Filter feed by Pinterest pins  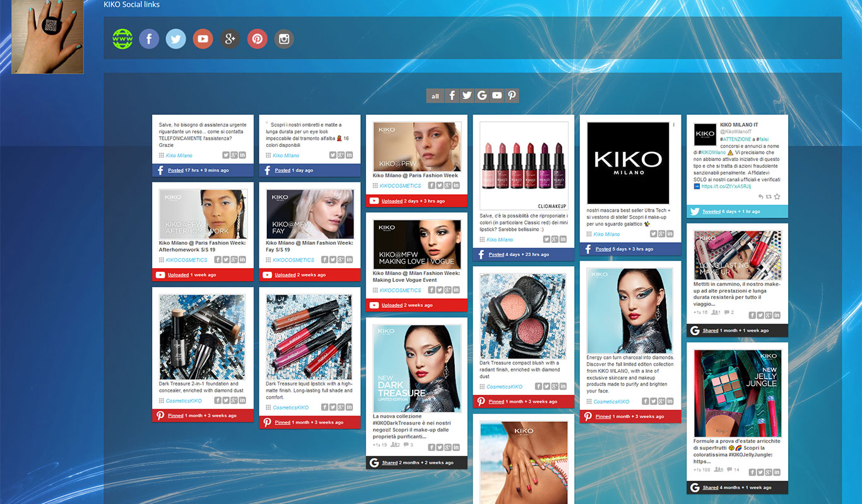click(512, 96)
